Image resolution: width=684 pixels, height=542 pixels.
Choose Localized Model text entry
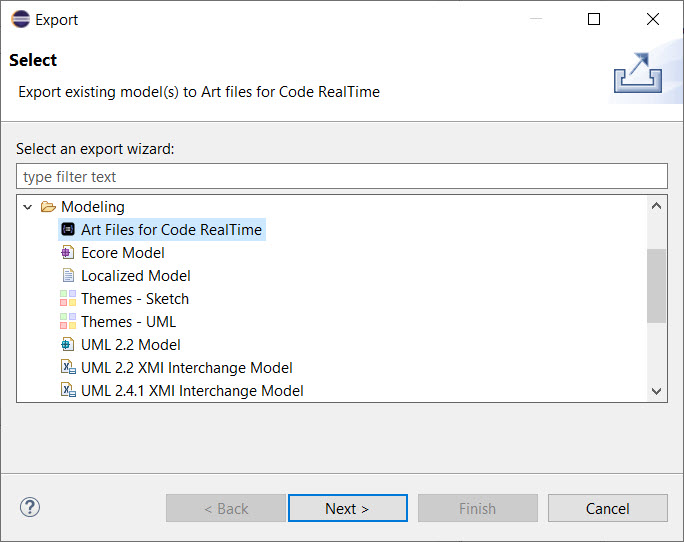tap(136, 276)
